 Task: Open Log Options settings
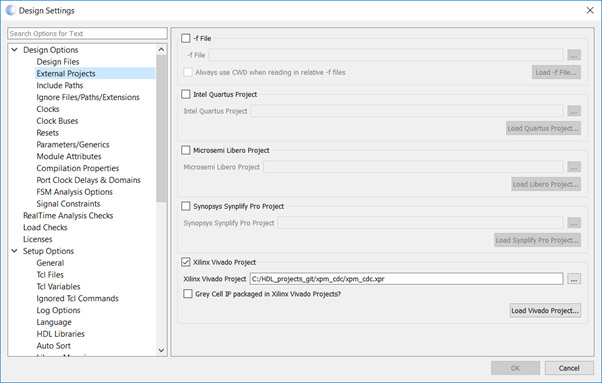click(58, 310)
